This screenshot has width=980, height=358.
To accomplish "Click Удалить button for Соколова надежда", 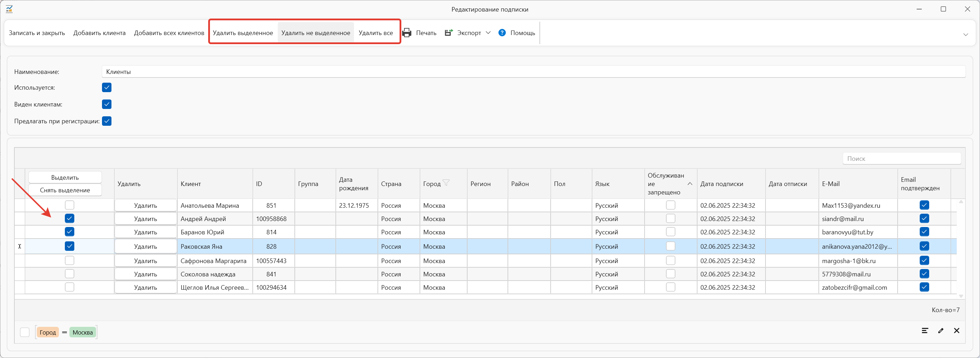I will click(146, 274).
